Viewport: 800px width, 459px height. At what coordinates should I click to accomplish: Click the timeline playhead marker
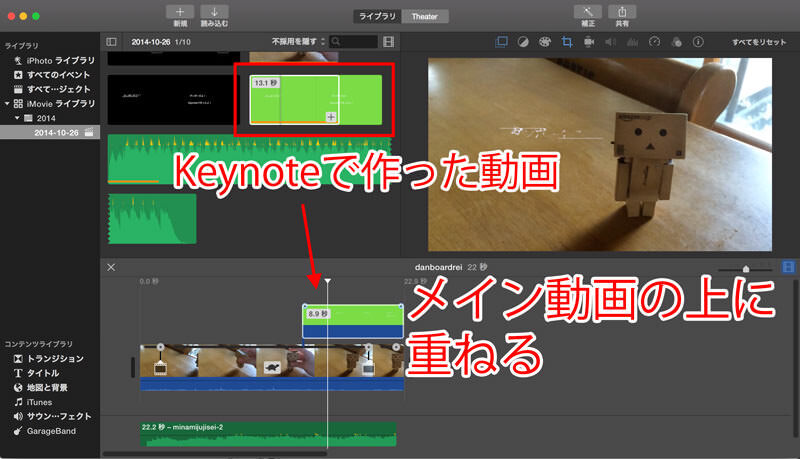click(328, 281)
